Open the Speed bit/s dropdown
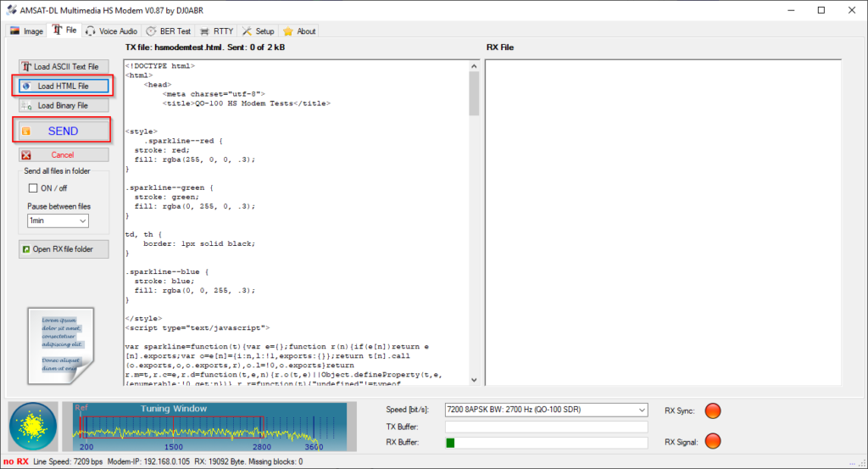Viewport: 868px width, 469px height. pyautogui.click(x=546, y=410)
